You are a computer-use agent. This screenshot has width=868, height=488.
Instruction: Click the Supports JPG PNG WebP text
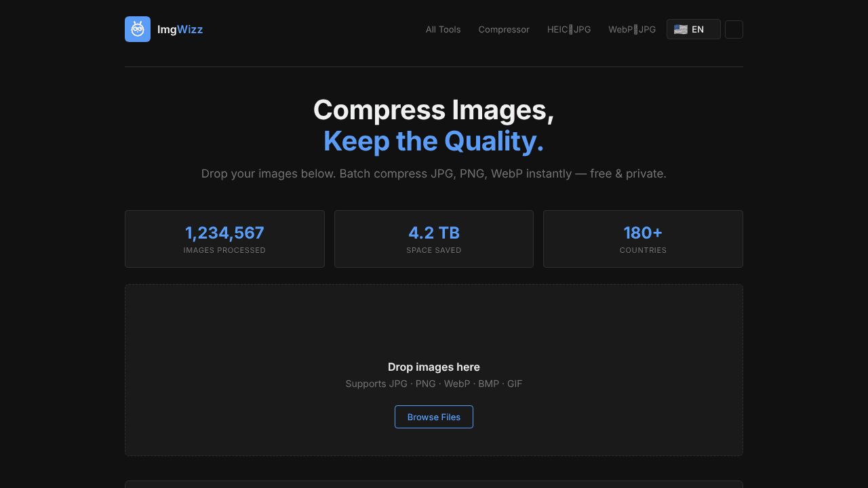coord(434,384)
